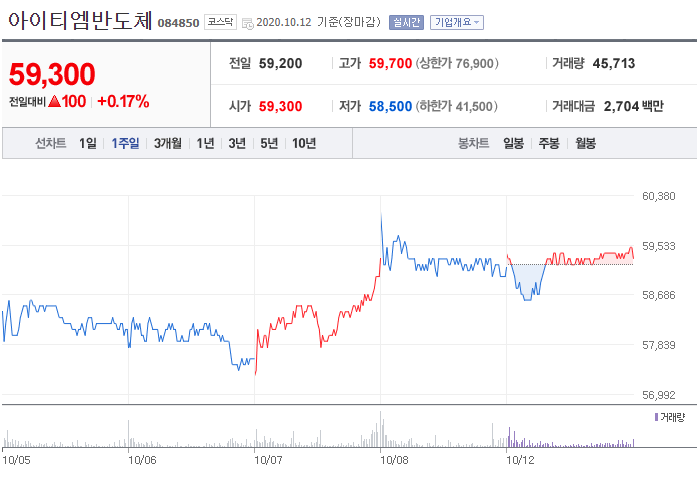Click the 봉차트 label
The width and height of the screenshot is (697, 478).
point(473,143)
